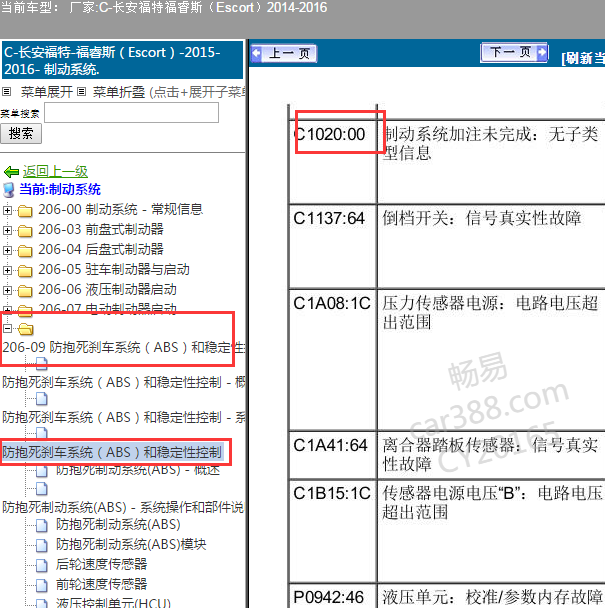Click document icon beside 液压控制单元(HCU)
The width and height of the screenshot is (605, 608).
pyautogui.click(x=42, y=603)
